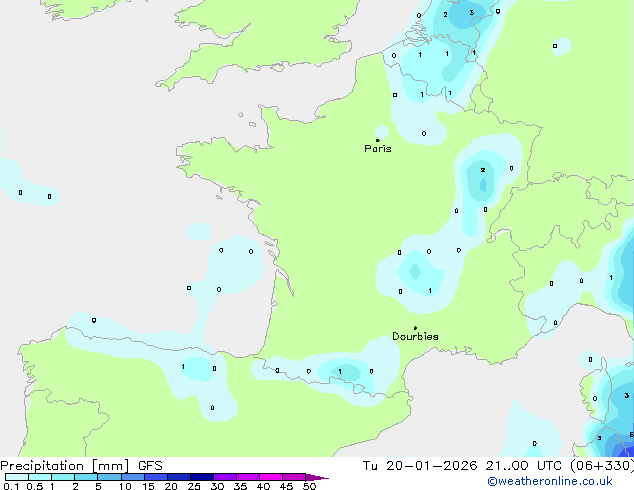This screenshot has width=634, height=490.
Task: Click the legend value '35'
Action: (x=240, y=486)
